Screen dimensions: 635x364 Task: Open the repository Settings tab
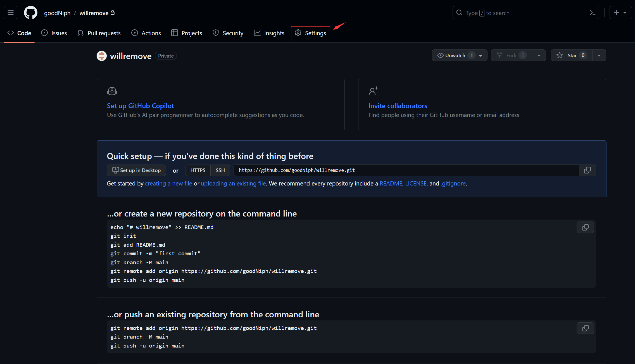click(310, 33)
